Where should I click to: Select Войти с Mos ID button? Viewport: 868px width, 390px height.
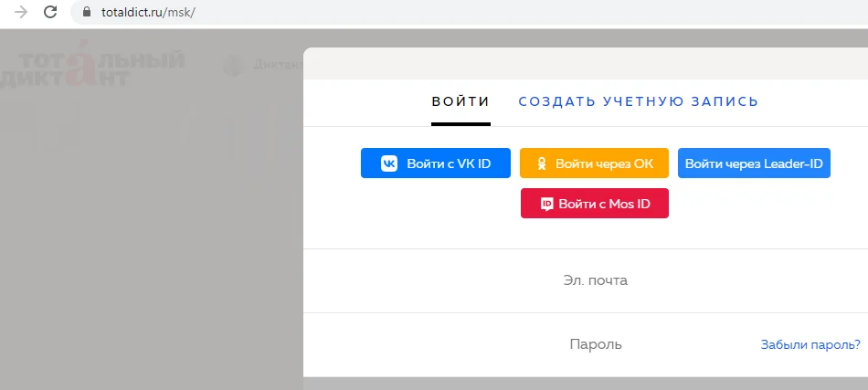(x=595, y=204)
